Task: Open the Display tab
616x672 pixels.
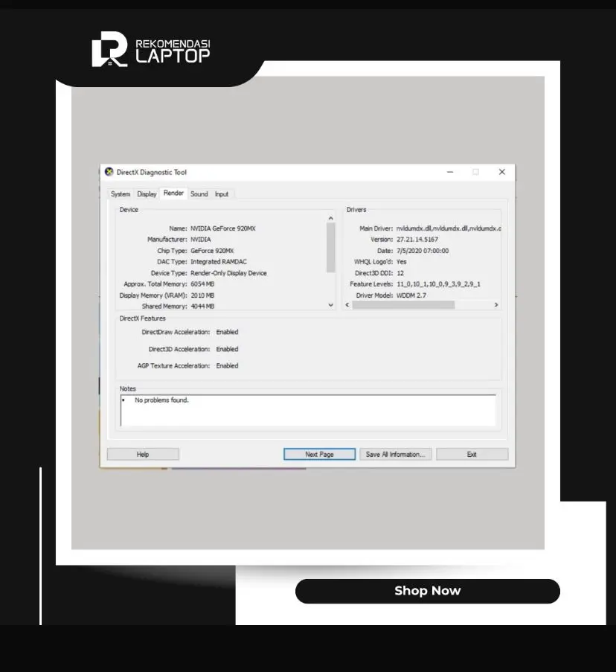Action: click(x=147, y=194)
